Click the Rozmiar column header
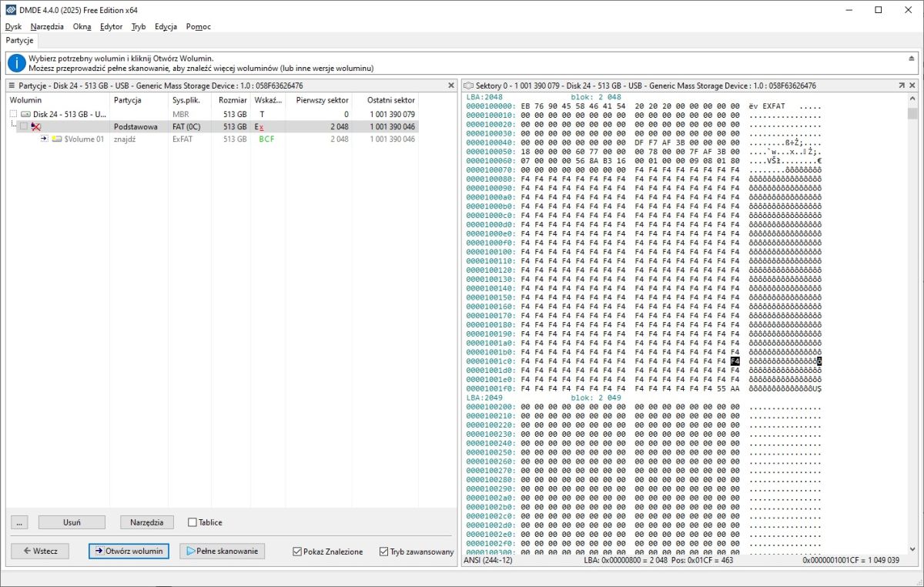924x587 pixels. [x=232, y=100]
